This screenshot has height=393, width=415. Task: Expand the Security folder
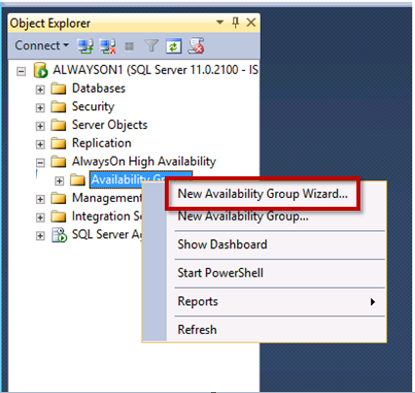click(40, 108)
